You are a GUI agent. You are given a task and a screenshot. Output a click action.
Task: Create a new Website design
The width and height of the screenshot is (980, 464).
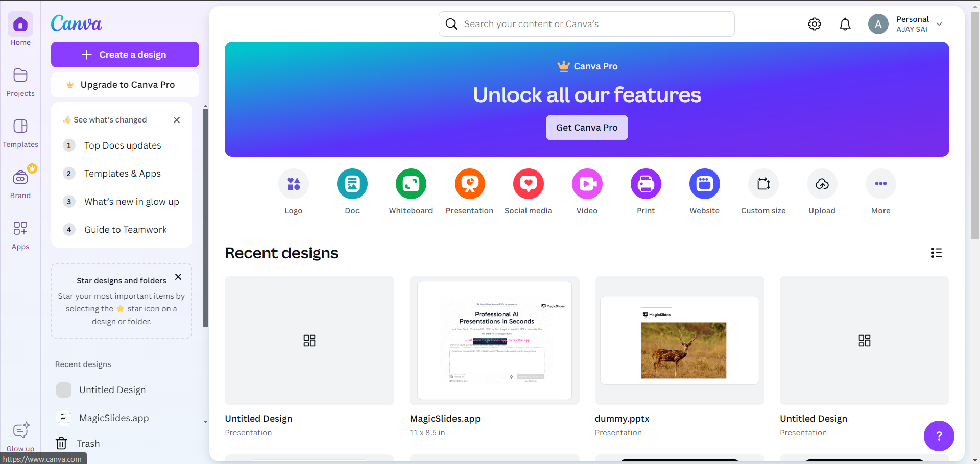coord(705,184)
